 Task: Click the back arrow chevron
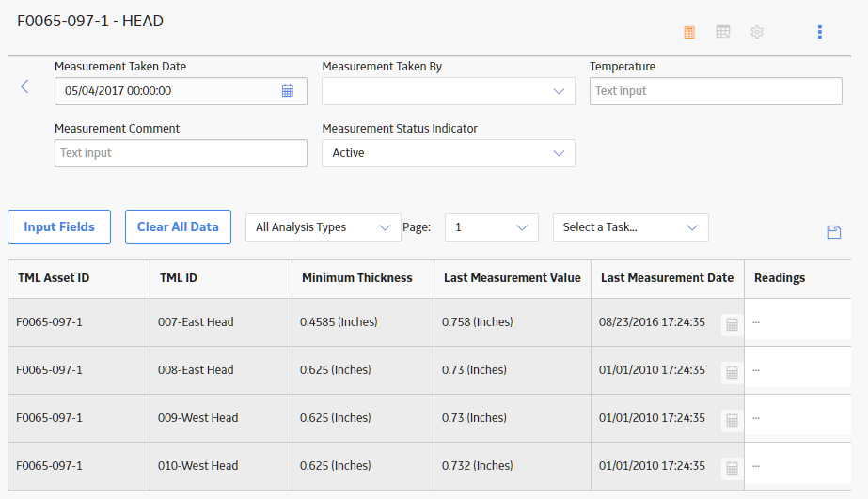24,86
